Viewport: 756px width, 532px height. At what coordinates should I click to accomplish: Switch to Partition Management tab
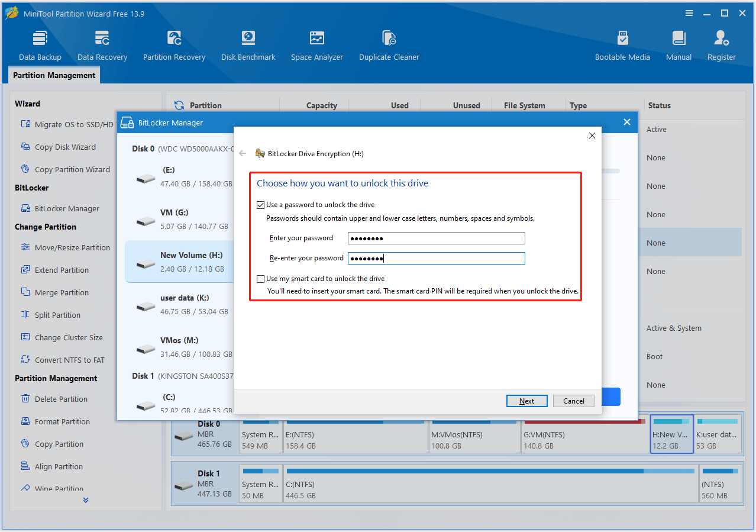click(x=54, y=75)
